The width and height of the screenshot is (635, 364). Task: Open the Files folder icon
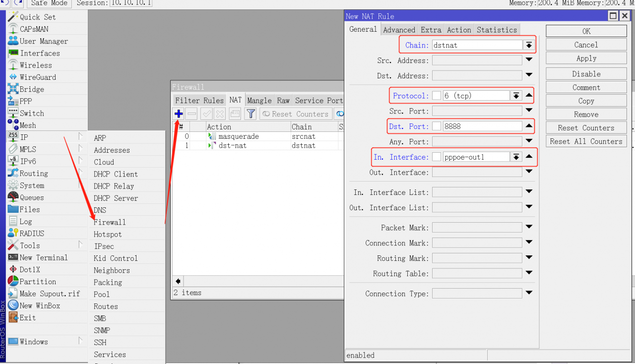tap(13, 209)
